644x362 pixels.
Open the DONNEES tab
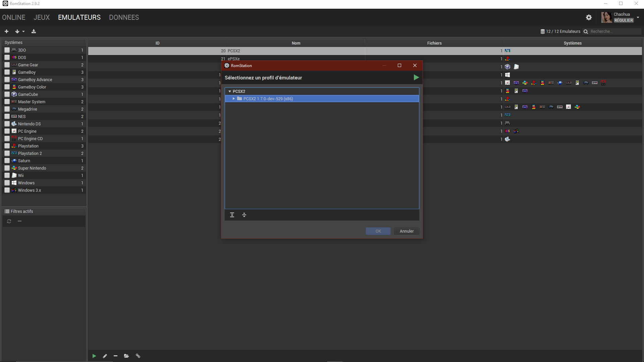click(124, 17)
